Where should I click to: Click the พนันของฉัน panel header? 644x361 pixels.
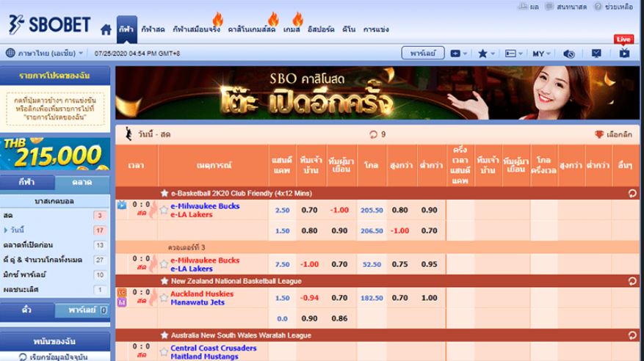point(55,341)
